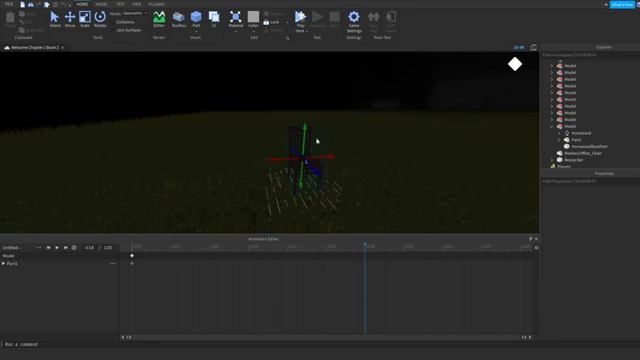Open the Color picker dropdown arrow

coord(253,31)
